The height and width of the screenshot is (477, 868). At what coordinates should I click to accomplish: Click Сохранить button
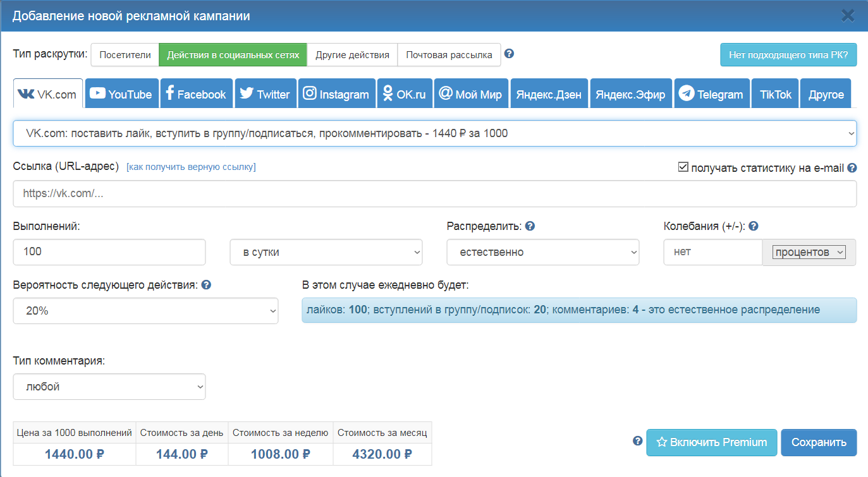[818, 442]
